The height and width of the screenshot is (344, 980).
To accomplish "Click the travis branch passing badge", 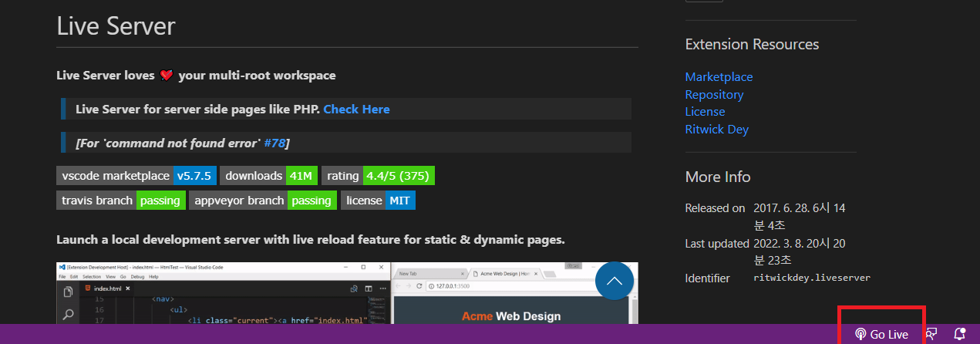I will coord(121,200).
